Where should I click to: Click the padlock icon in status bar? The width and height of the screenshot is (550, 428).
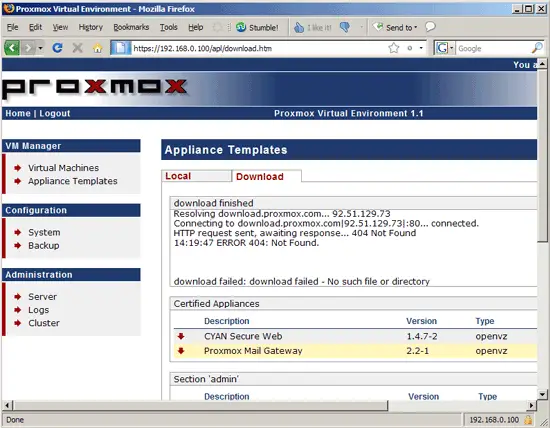528,420
